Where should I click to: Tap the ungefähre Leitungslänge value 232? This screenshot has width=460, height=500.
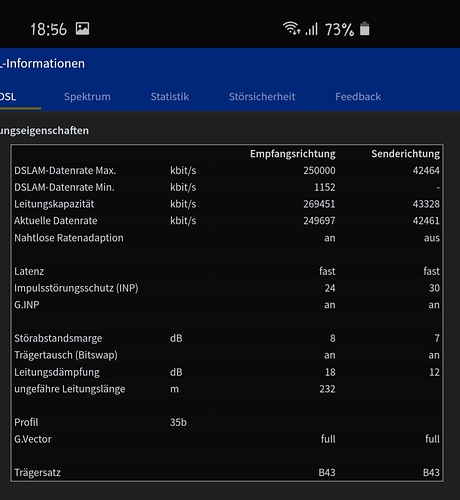[x=327, y=389]
